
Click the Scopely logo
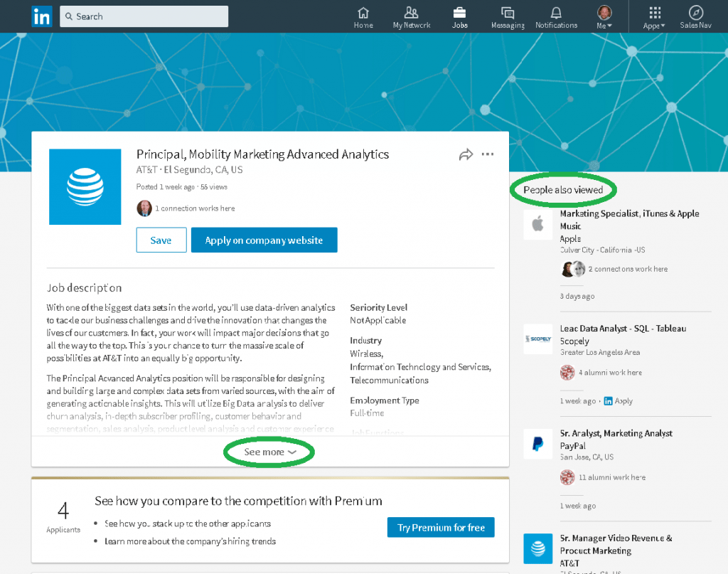(x=537, y=339)
